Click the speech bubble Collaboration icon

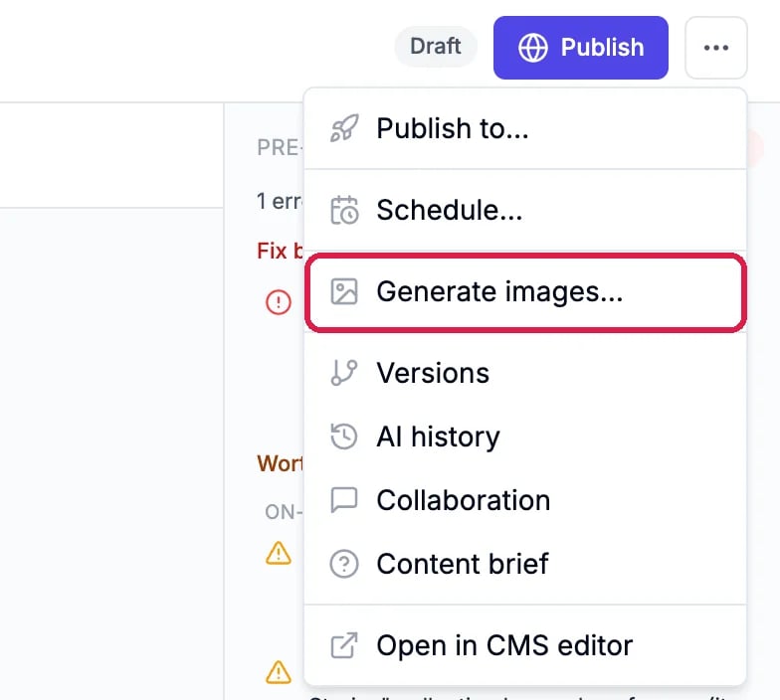click(x=344, y=500)
